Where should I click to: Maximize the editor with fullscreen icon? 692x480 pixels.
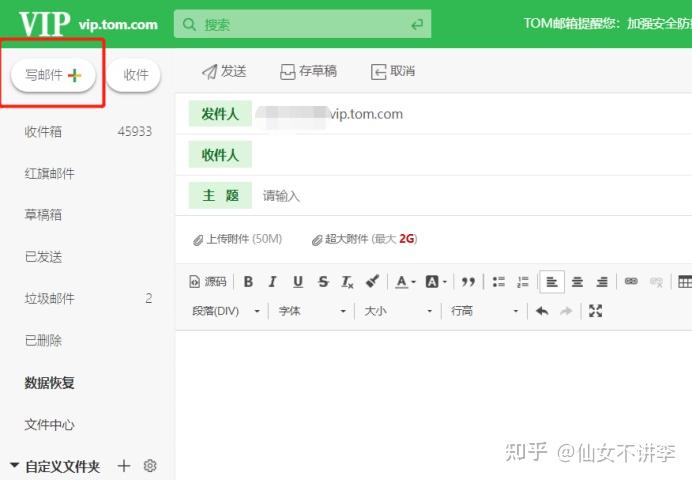[595, 311]
